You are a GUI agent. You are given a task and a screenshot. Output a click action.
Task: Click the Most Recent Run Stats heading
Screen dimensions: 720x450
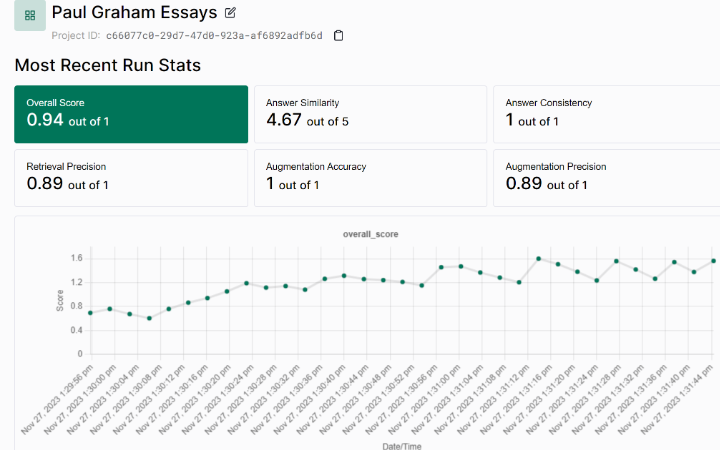[107, 65]
